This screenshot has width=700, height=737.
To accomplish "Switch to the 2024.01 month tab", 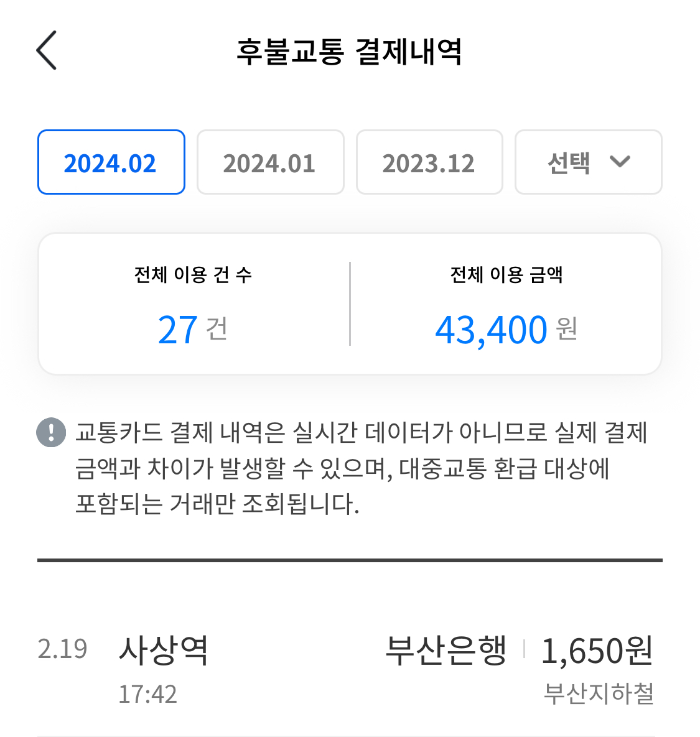I will coord(270,163).
